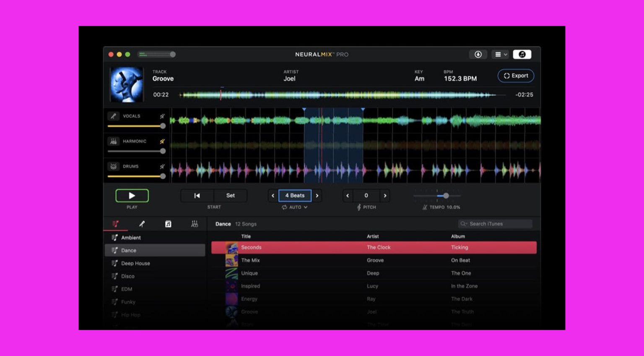
Task: Click the Harmonic stem icon
Action: [x=114, y=141]
